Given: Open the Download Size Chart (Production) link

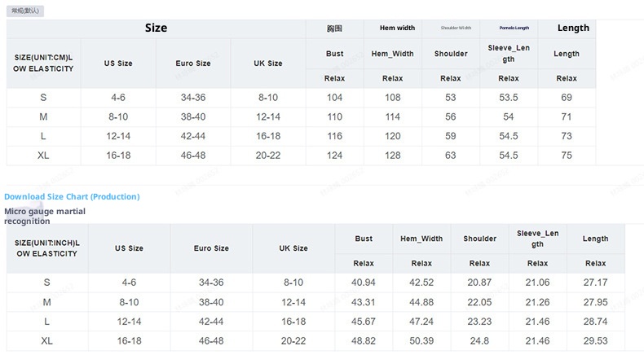Looking at the screenshot, I should click(x=72, y=196).
